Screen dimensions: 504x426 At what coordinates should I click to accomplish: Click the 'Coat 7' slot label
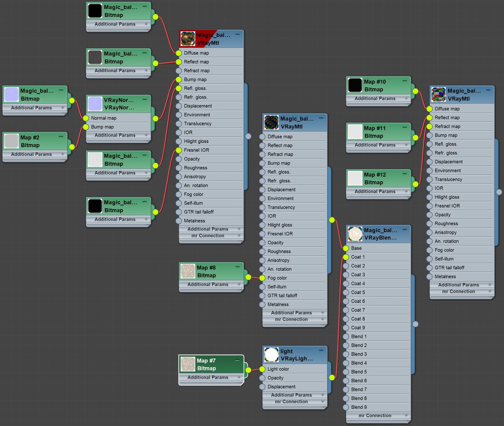point(358,310)
